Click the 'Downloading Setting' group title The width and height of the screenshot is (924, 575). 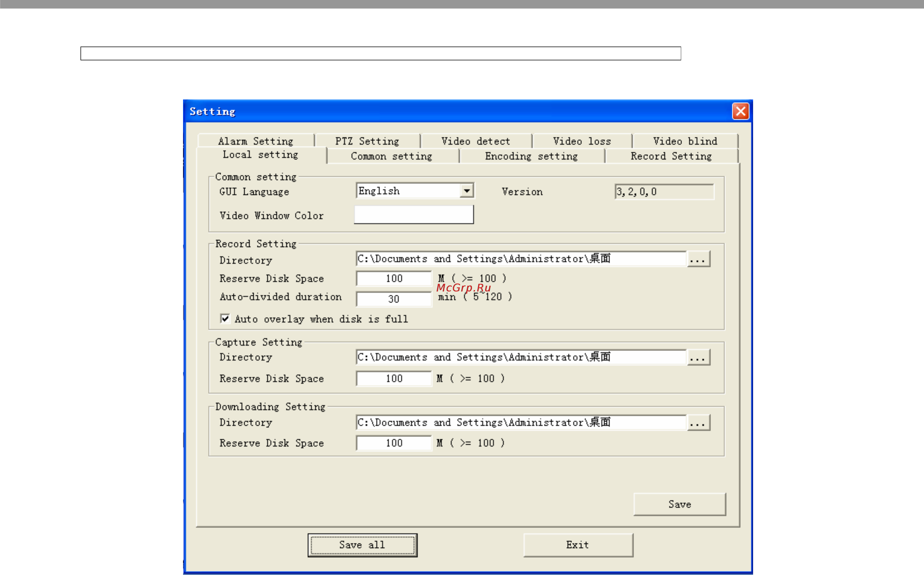pyautogui.click(x=270, y=407)
